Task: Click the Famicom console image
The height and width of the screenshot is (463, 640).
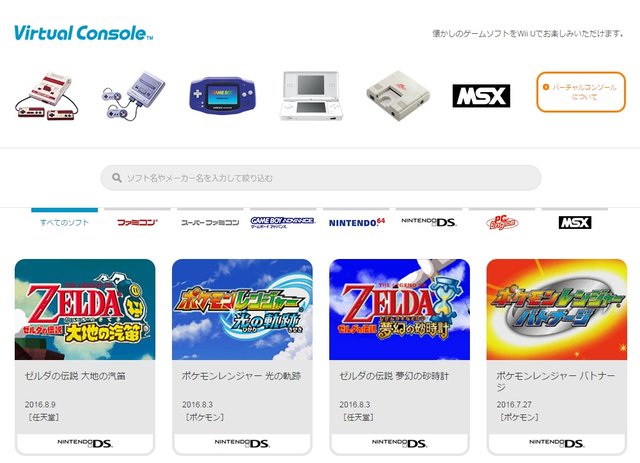Action: 47,96
